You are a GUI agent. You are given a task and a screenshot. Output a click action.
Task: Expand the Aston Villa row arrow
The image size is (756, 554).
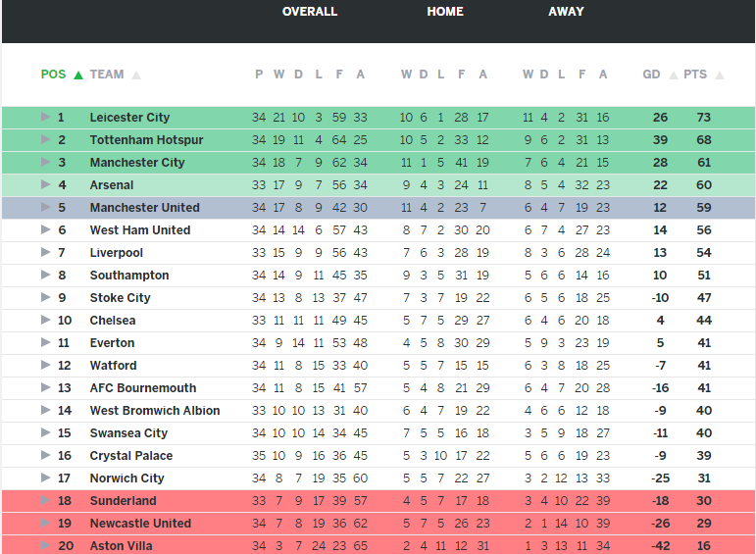[x=45, y=546]
